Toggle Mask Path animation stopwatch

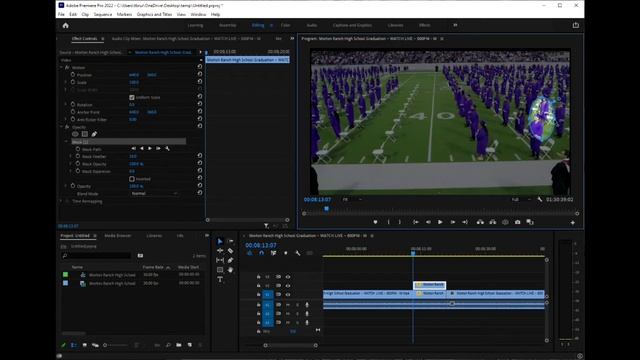pos(78,149)
